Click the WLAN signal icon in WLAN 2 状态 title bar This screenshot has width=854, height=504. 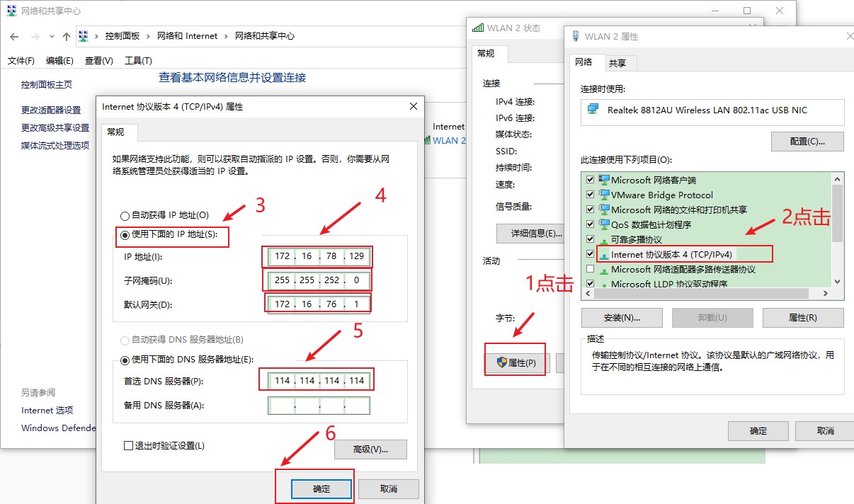coord(477,27)
